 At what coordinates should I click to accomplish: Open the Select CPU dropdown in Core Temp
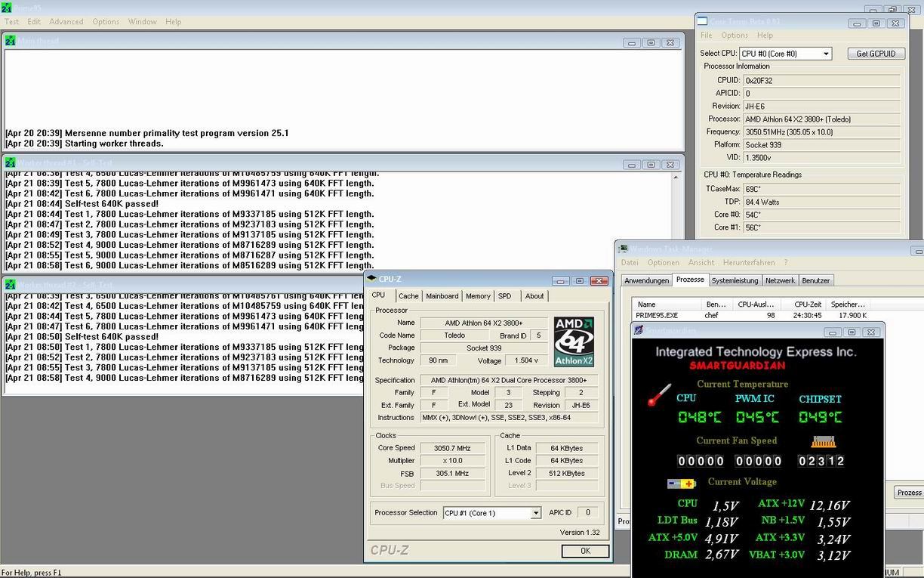point(826,54)
